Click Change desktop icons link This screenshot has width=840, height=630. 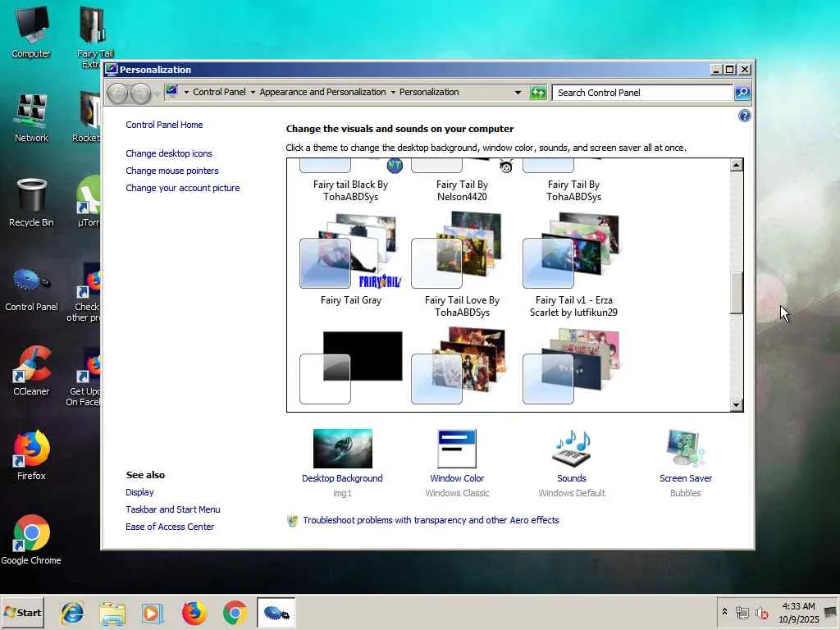pyautogui.click(x=169, y=153)
